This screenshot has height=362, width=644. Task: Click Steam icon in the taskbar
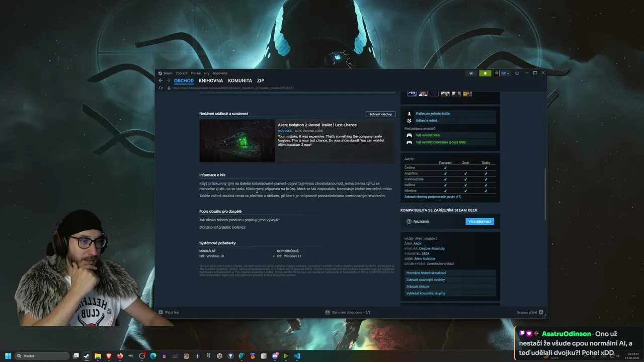coord(87,356)
